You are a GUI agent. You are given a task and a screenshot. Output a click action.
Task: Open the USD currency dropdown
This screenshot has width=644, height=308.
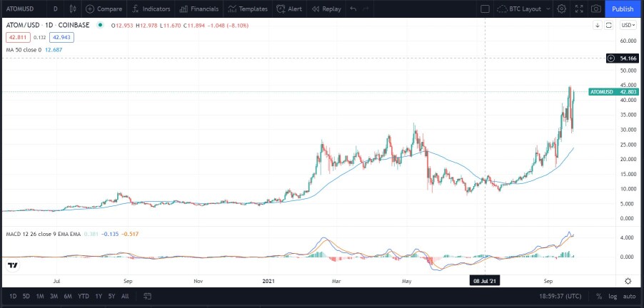click(x=628, y=26)
